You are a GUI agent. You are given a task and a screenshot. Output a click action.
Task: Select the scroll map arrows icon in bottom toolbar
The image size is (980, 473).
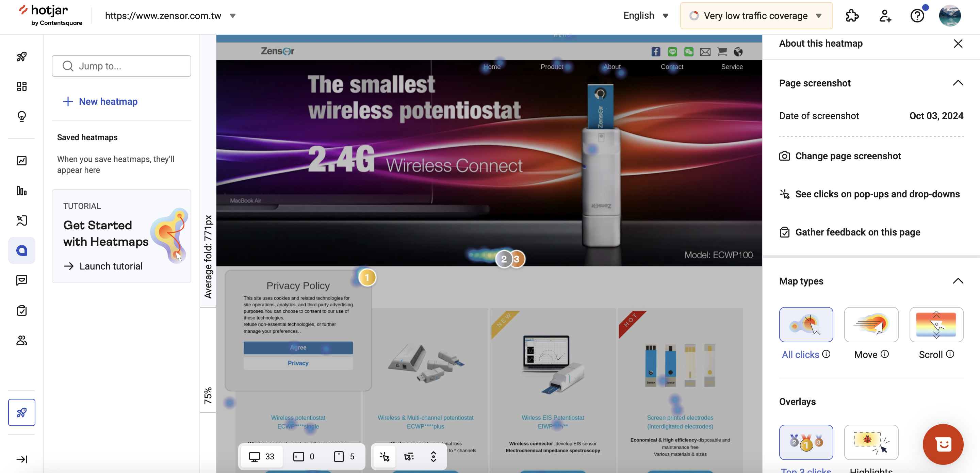click(x=433, y=456)
